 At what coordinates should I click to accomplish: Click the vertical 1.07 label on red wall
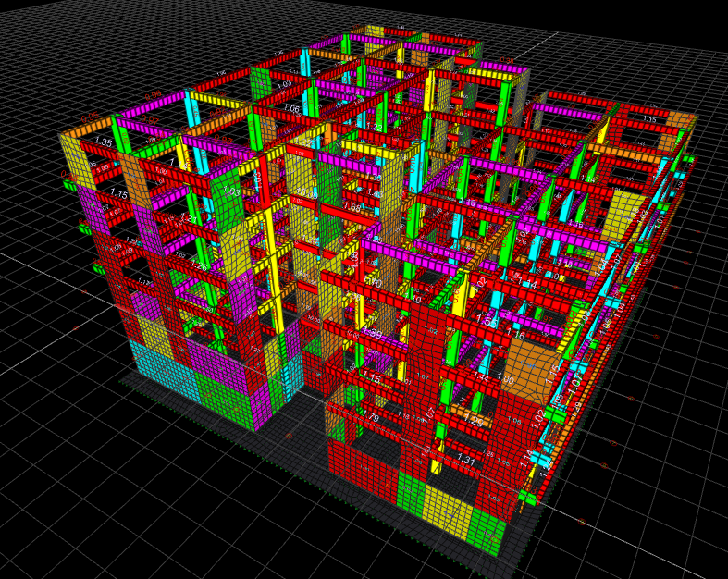pos(428,413)
